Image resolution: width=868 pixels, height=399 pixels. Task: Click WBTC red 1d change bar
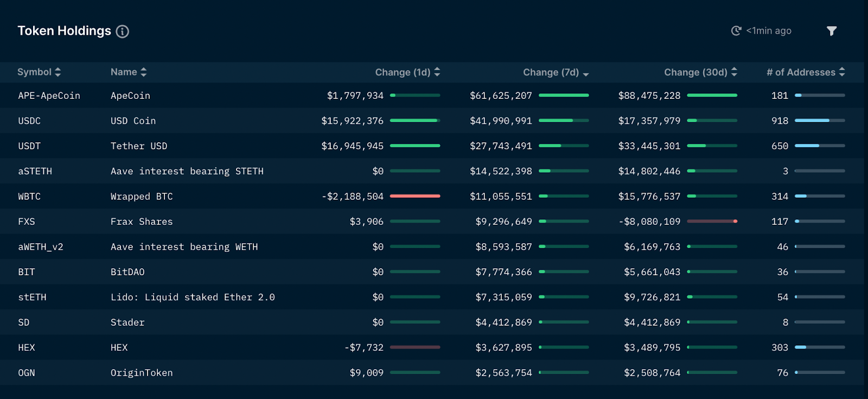click(x=415, y=196)
